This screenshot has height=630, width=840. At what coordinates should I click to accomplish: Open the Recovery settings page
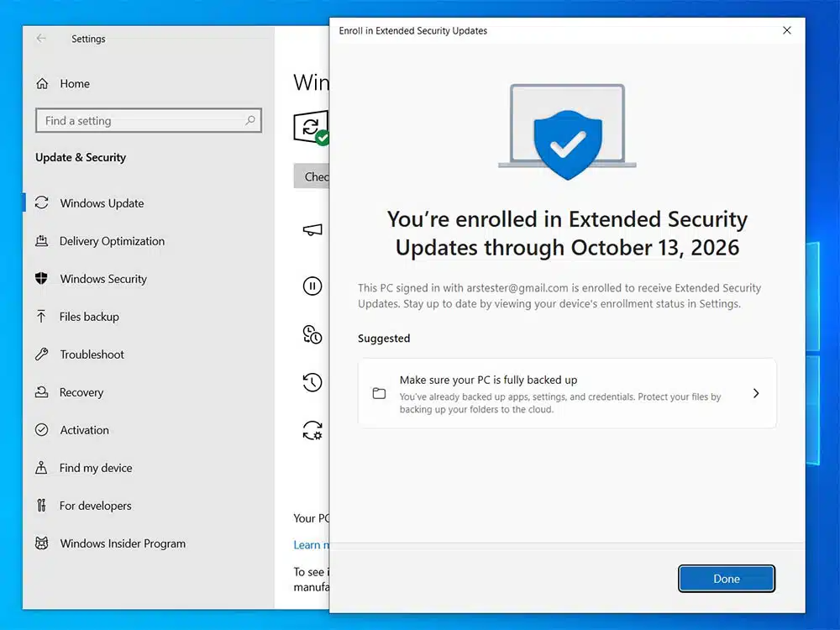tap(81, 392)
